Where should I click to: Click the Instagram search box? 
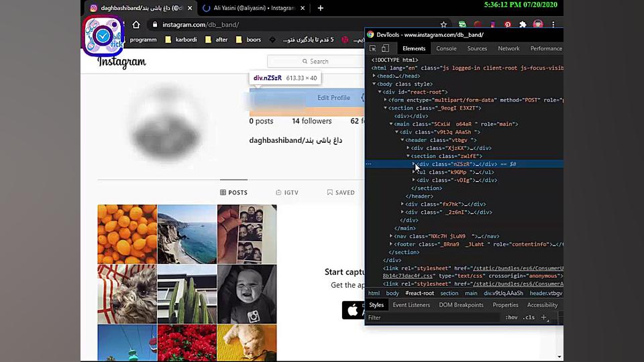coord(315,61)
